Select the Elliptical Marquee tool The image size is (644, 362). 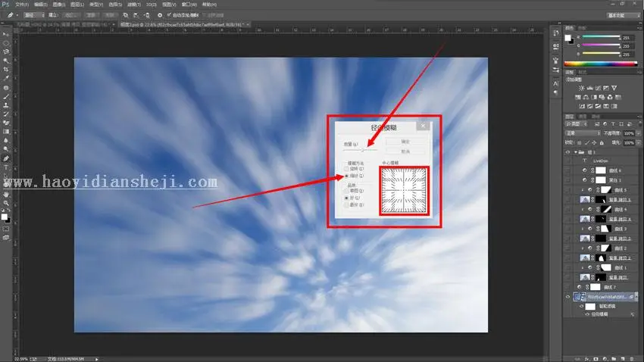(x=6, y=43)
